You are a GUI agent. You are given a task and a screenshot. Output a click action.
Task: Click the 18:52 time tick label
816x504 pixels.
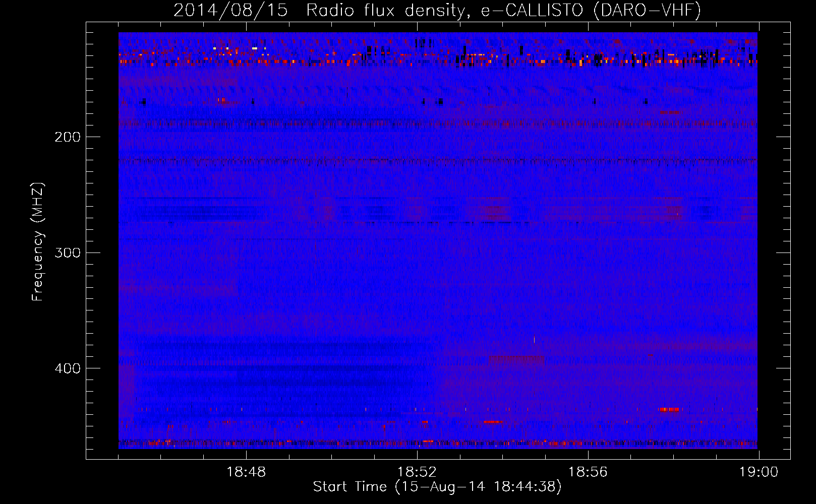tap(417, 472)
